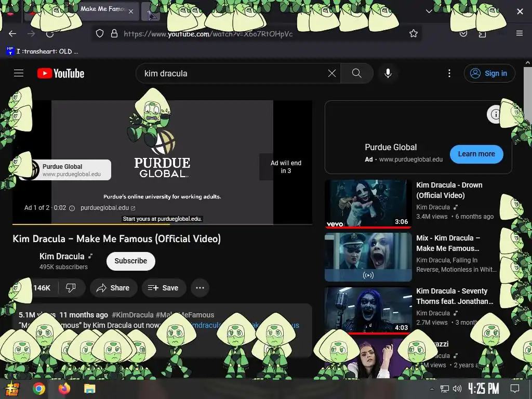Open the notification center icon
The height and width of the screenshot is (399, 532).
(515, 389)
